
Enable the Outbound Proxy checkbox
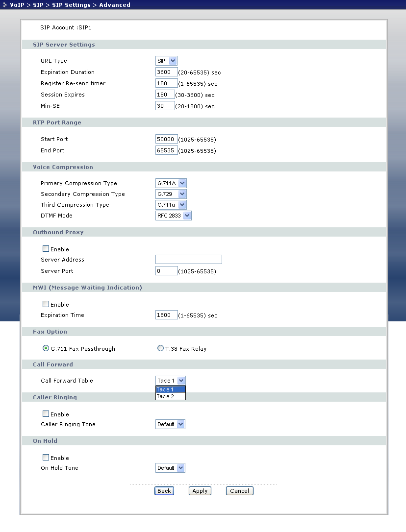(x=46, y=249)
